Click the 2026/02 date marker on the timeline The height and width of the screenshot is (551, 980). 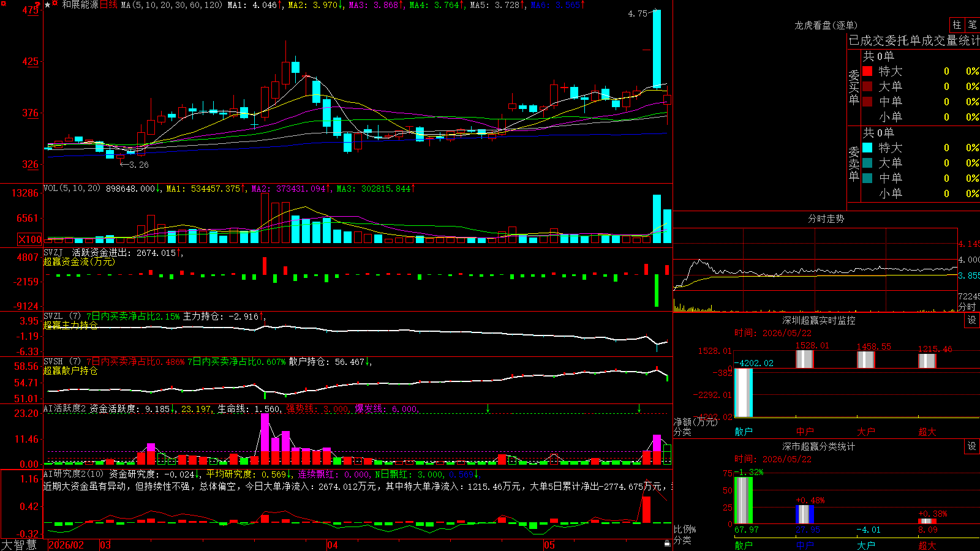point(66,545)
